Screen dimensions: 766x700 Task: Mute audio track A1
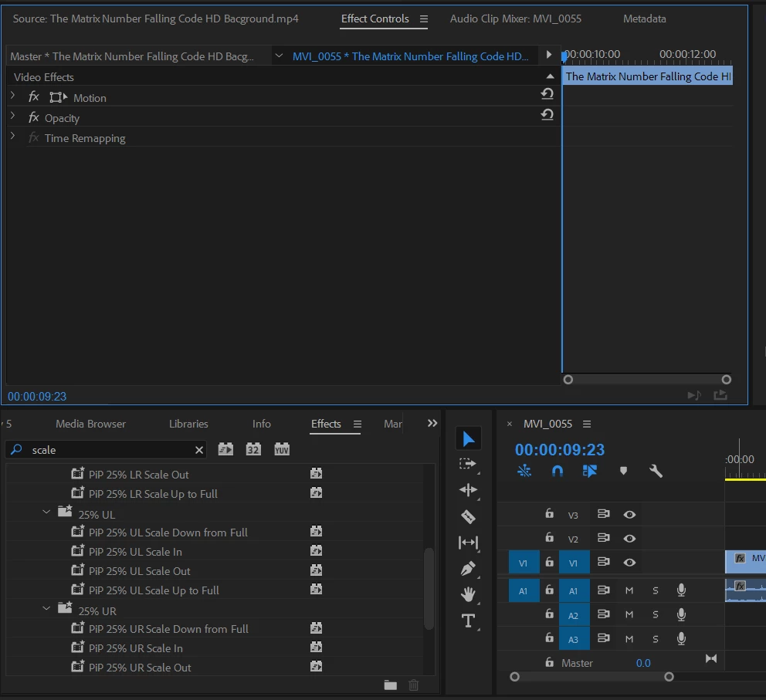629,590
